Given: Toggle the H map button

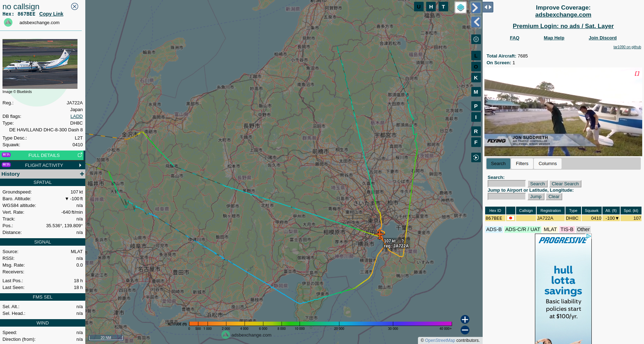Looking at the screenshot, I should 431,7.
